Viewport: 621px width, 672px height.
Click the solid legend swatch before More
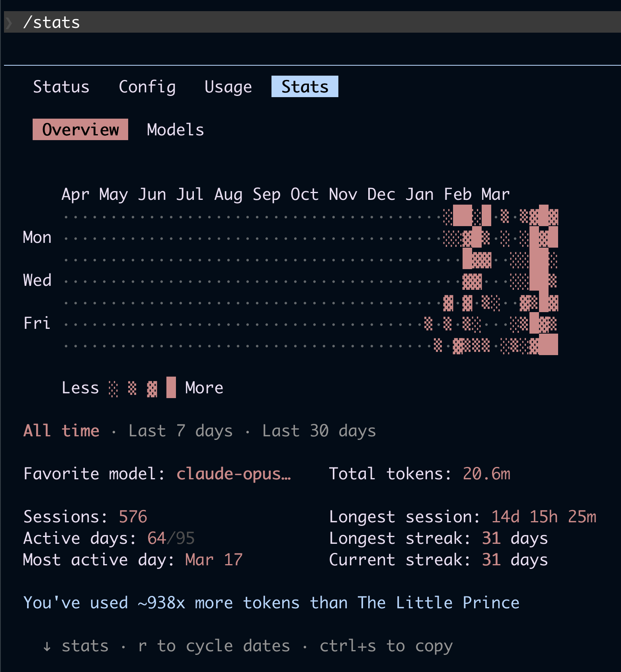click(171, 387)
